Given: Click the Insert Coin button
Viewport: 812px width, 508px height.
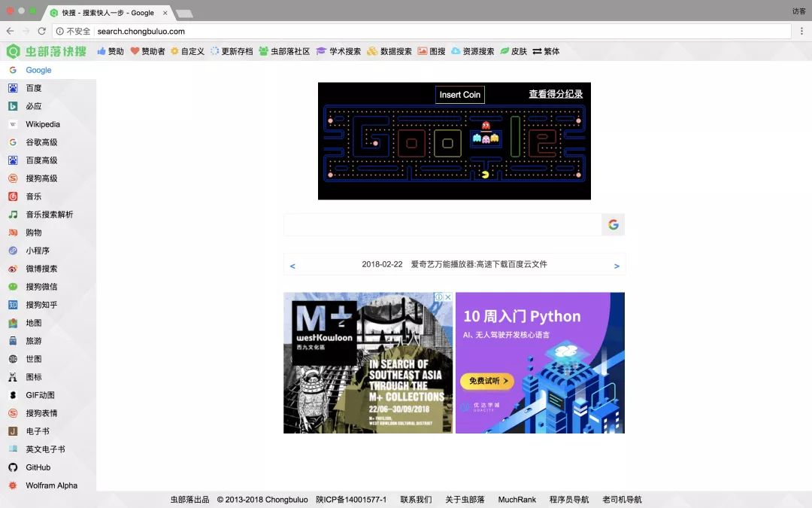Looking at the screenshot, I should (x=460, y=95).
